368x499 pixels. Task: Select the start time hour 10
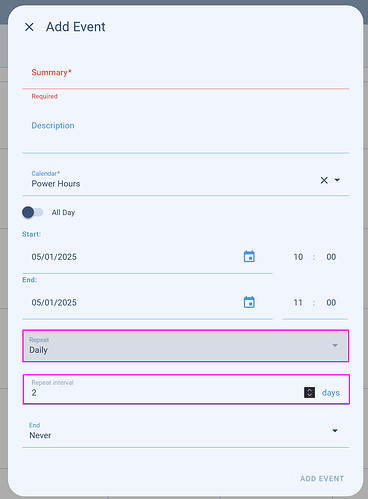[x=298, y=257]
